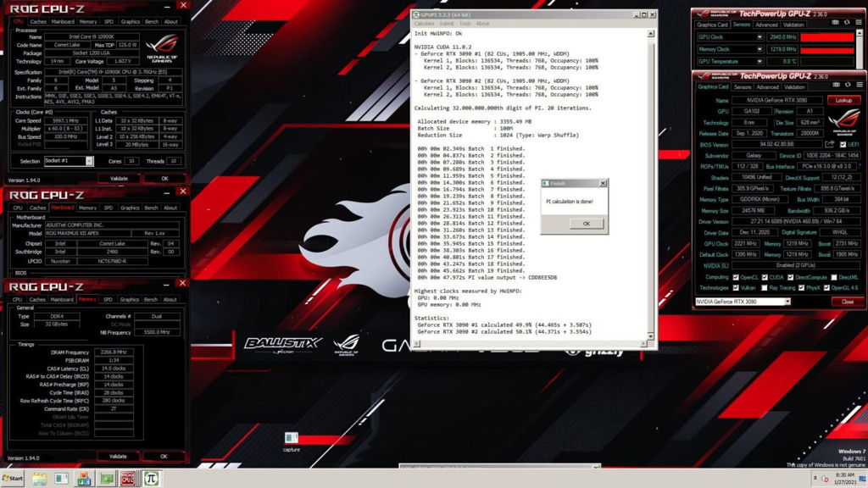Expand the GPU Temperature sensor dropdown
This screenshot has height=488, width=868.
[x=759, y=61]
